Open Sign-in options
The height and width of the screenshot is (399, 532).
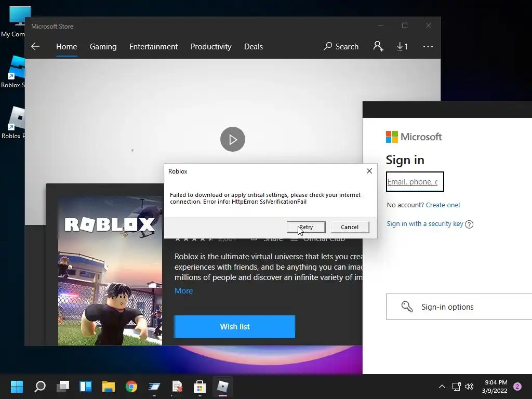click(x=459, y=307)
